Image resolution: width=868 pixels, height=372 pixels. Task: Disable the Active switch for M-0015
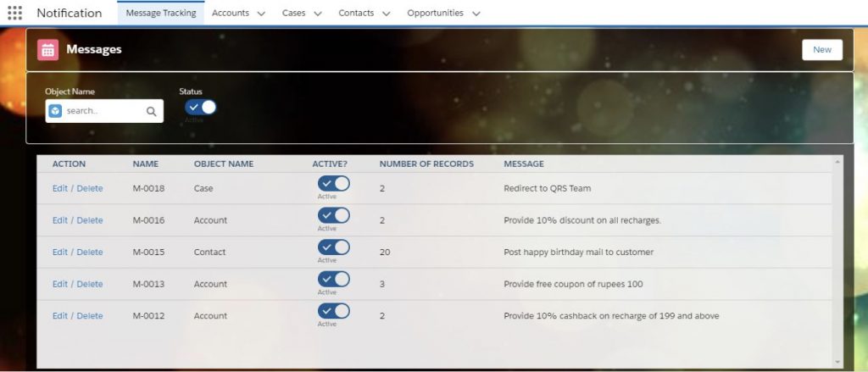[x=334, y=247]
